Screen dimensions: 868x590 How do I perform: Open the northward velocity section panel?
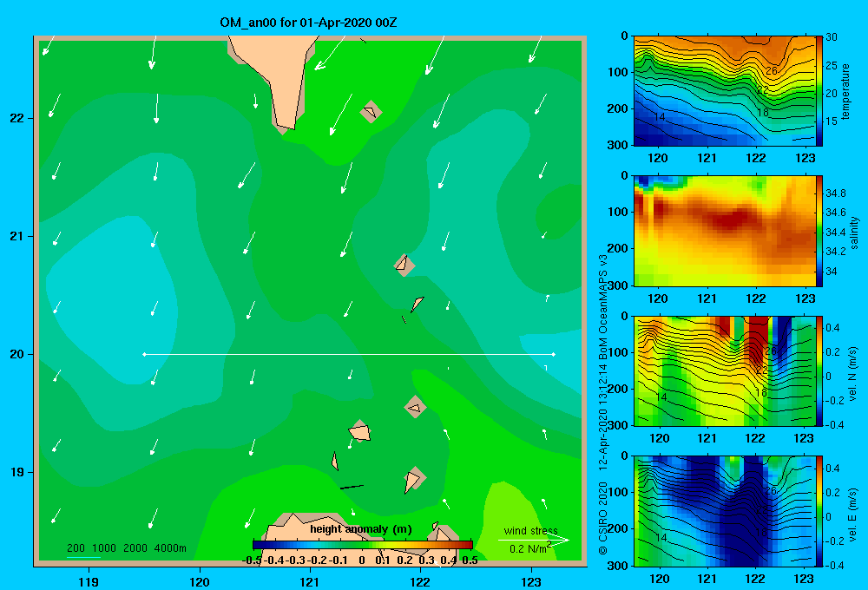725,371
